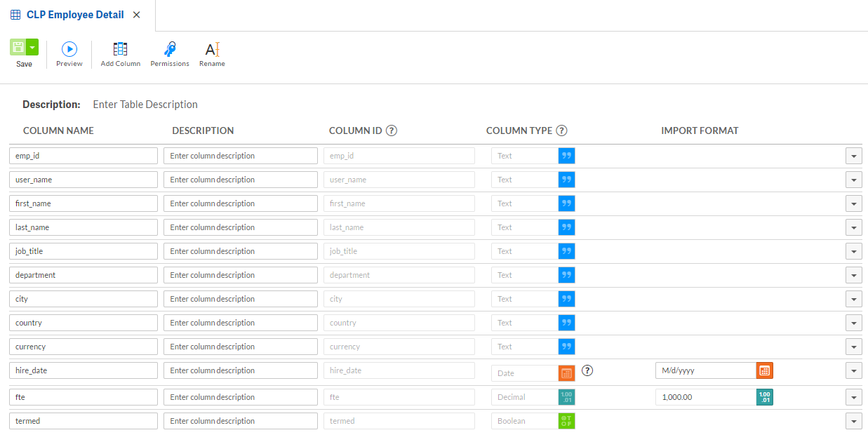This screenshot has height=442, width=868.
Task: Select the CLP Employee Detail tab
Action: (76, 14)
